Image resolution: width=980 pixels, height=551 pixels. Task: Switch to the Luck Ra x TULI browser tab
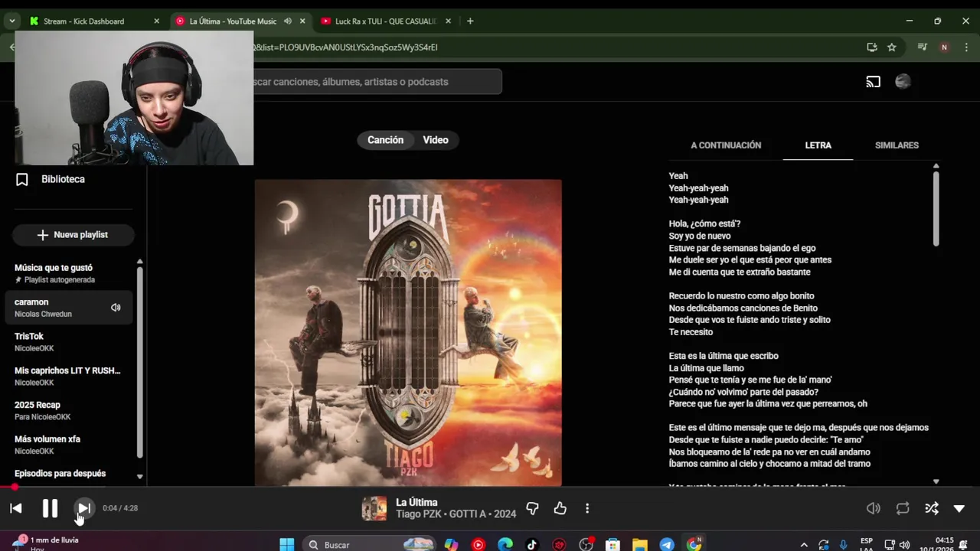click(384, 21)
